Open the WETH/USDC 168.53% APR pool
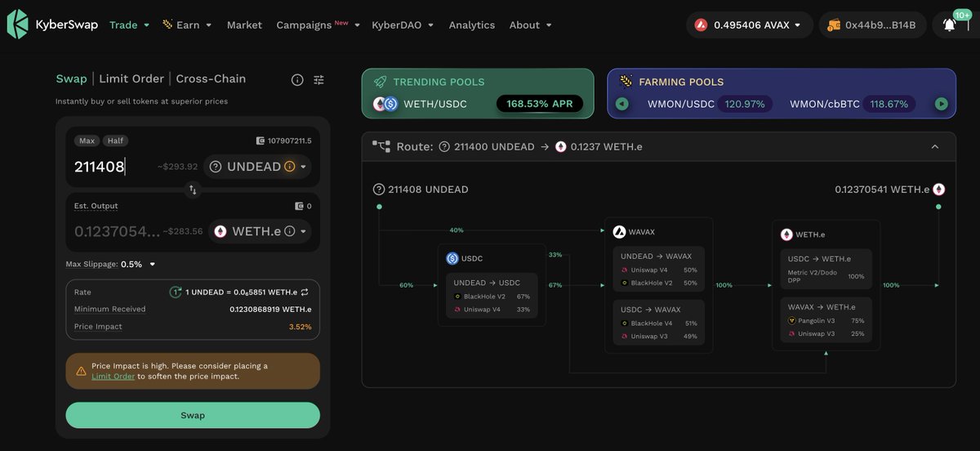This screenshot has width=980, height=451. [478, 104]
